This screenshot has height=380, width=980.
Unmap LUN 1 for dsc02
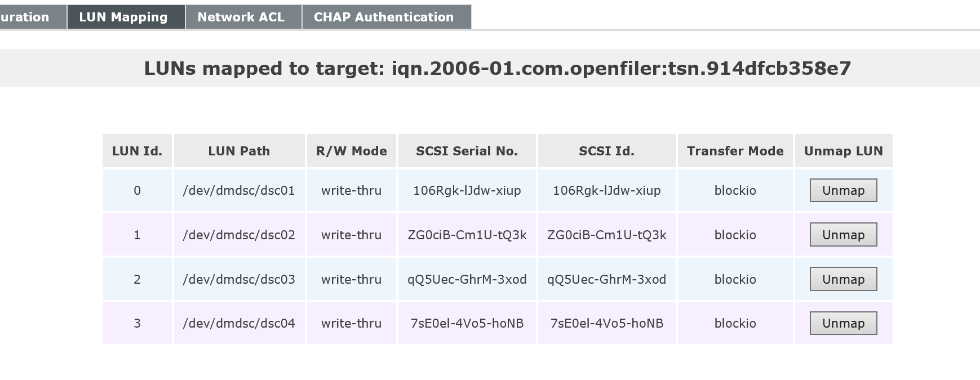click(x=843, y=235)
